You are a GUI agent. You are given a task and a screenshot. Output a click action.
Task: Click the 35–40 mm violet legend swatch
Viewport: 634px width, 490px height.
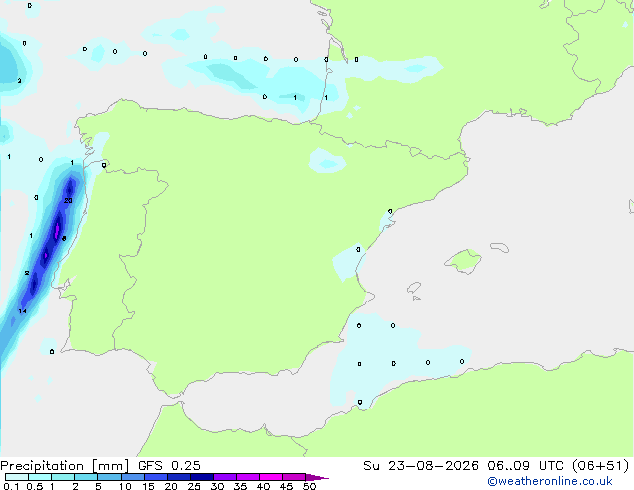[x=247, y=477]
